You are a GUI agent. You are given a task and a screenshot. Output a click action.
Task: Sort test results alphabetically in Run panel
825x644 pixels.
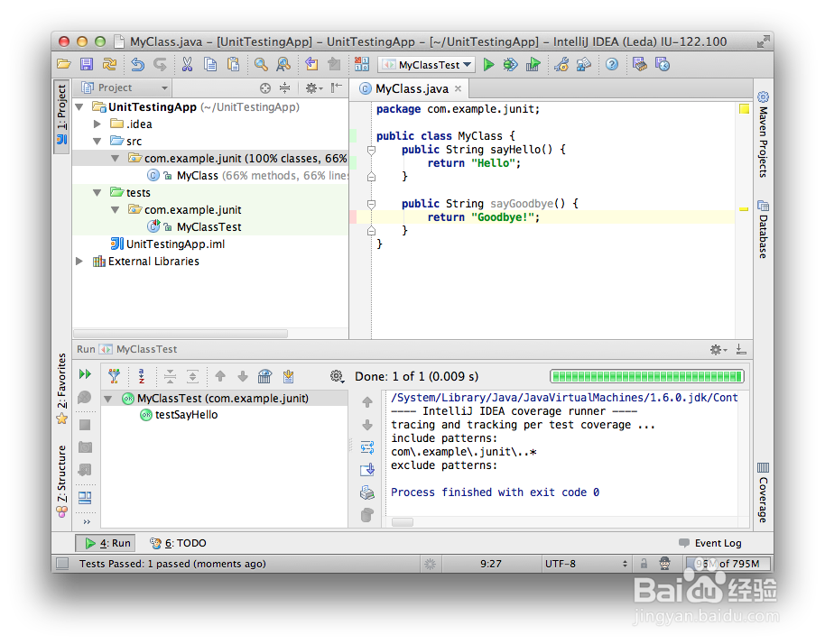[140, 374]
